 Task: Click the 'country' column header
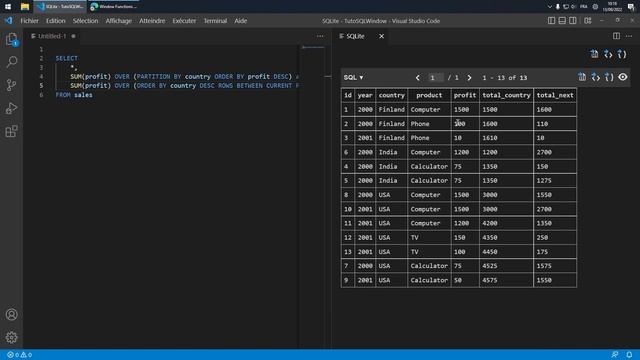(x=391, y=95)
